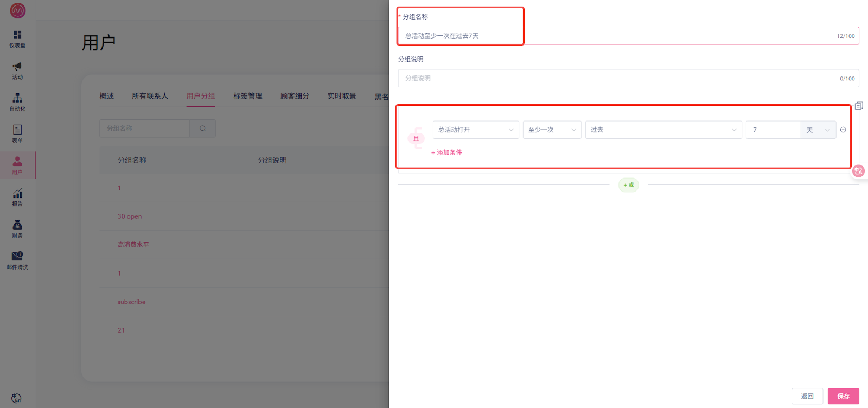868x408 pixels.
Task: Click the 保存 save button
Action: tap(843, 396)
